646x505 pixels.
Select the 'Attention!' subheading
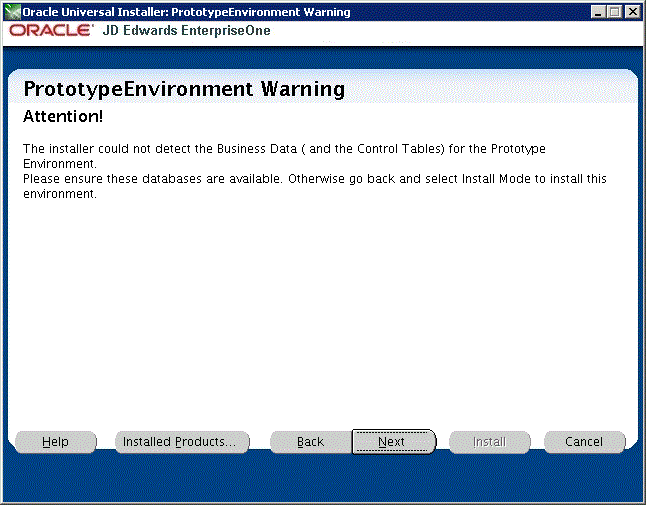pyautogui.click(x=63, y=116)
